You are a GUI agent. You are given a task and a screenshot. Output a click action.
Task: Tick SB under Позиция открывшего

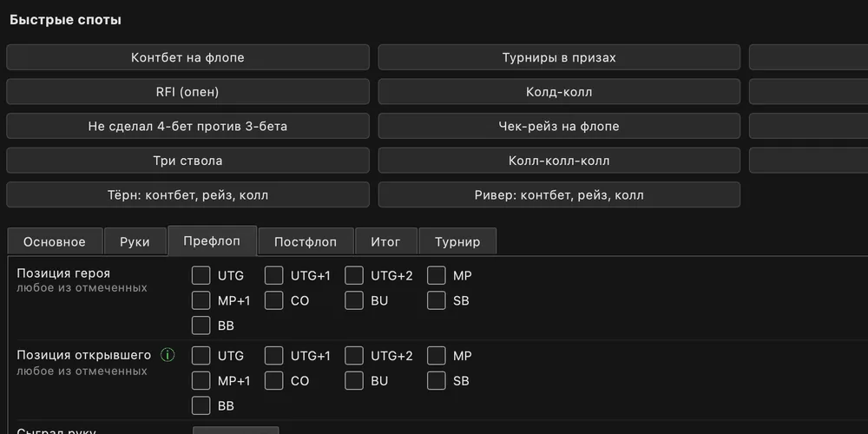tap(437, 381)
